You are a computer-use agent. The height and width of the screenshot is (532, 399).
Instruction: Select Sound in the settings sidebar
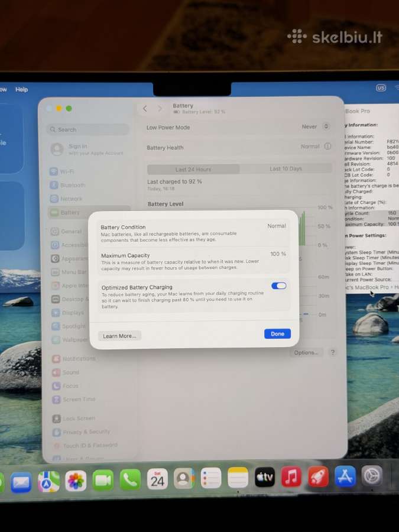pos(66,372)
